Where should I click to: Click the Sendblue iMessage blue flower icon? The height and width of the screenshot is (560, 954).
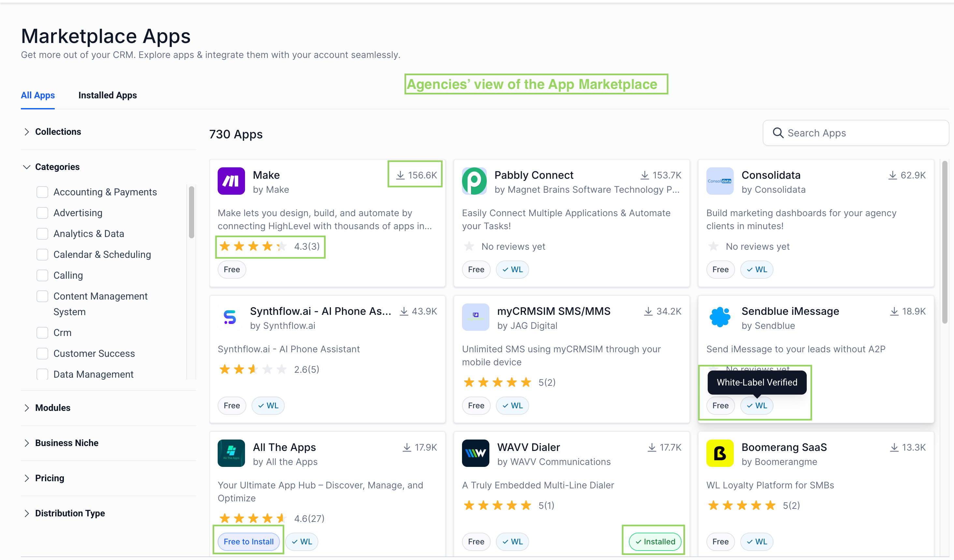tap(719, 317)
